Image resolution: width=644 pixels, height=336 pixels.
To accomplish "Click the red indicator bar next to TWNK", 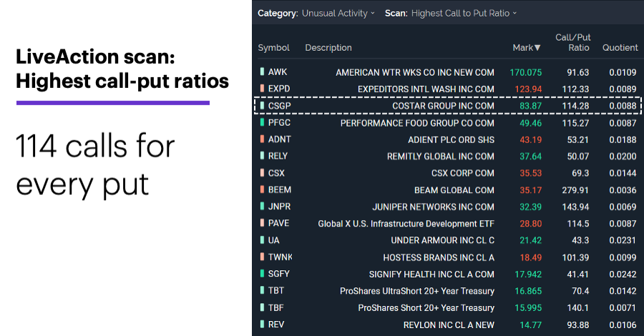I will [x=262, y=257].
